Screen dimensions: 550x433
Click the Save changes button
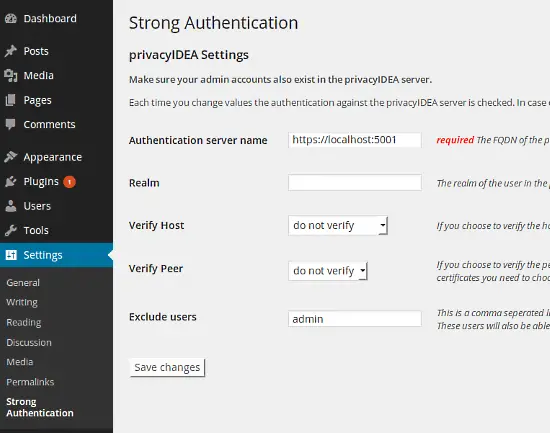tap(167, 368)
